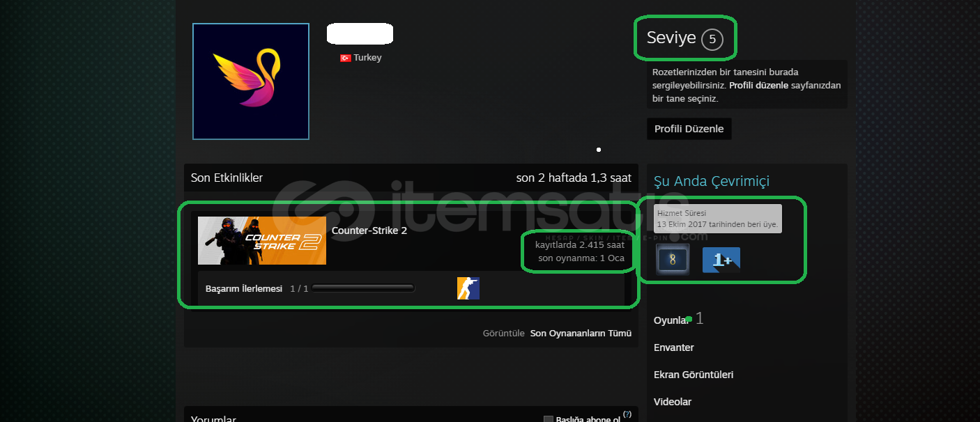Open the Counter-Strike 2 game banner
Image resolution: width=980 pixels, height=422 pixels.
(x=262, y=240)
